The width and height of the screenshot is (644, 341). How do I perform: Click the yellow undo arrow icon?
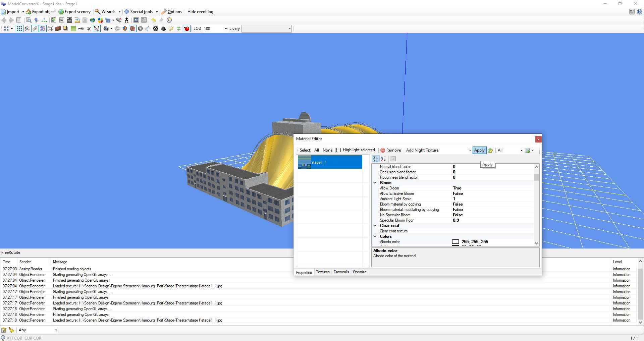(x=154, y=20)
